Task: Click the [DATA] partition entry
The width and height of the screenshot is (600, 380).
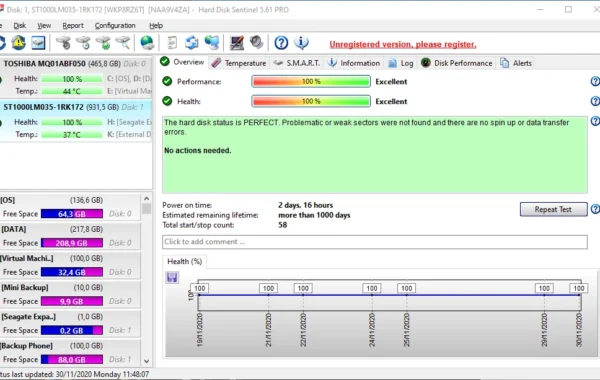Action: pos(70,236)
